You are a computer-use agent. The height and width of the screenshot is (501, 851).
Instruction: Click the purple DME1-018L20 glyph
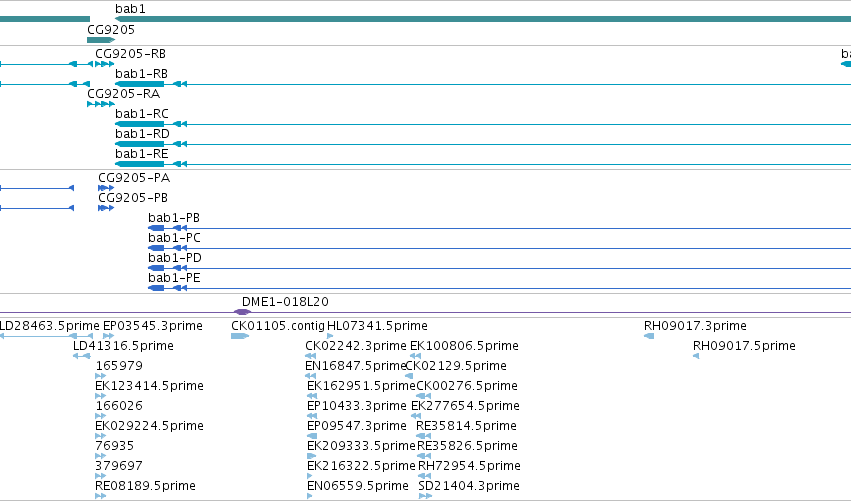[x=242, y=312]
